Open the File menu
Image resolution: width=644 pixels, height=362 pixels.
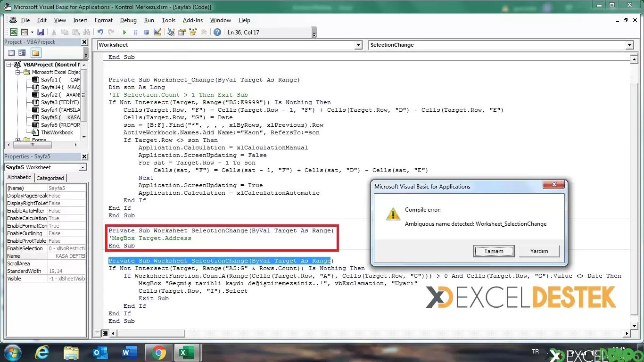pyautogui.click(x=25, y=20)
